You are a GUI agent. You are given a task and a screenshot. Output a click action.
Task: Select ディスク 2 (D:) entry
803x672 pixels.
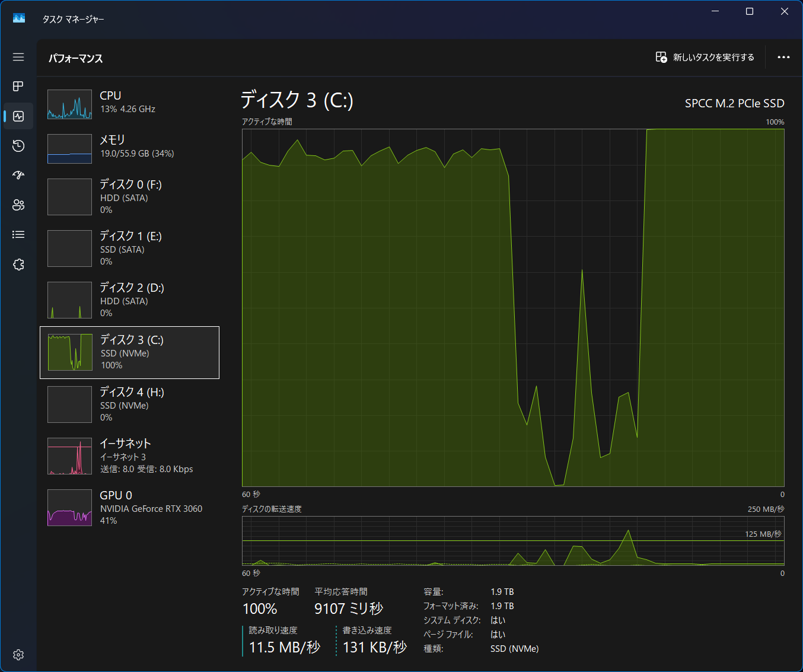click(129, 300)
